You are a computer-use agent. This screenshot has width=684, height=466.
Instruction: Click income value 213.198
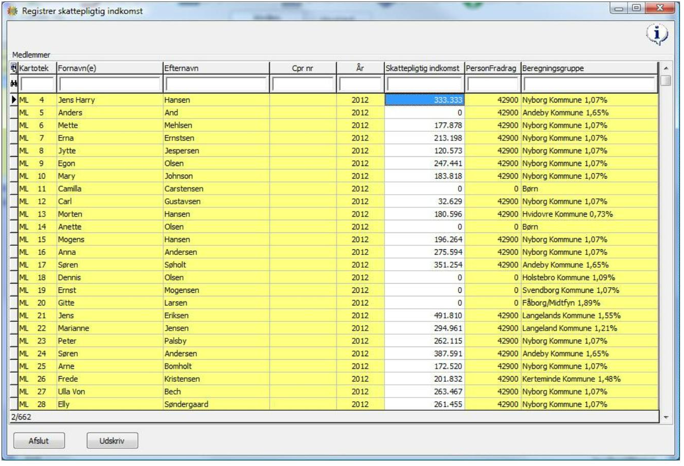pyautogui.click(x=448, y=138)
